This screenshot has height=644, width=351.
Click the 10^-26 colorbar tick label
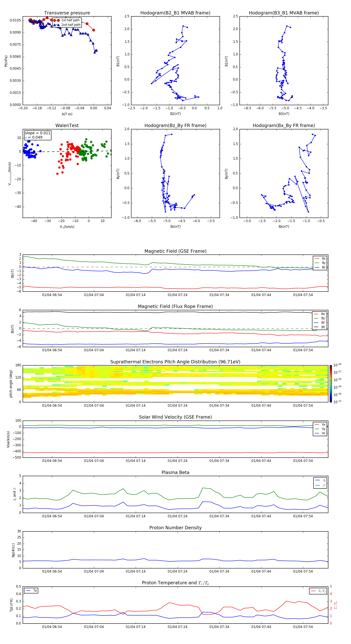(x=337, y=365)
